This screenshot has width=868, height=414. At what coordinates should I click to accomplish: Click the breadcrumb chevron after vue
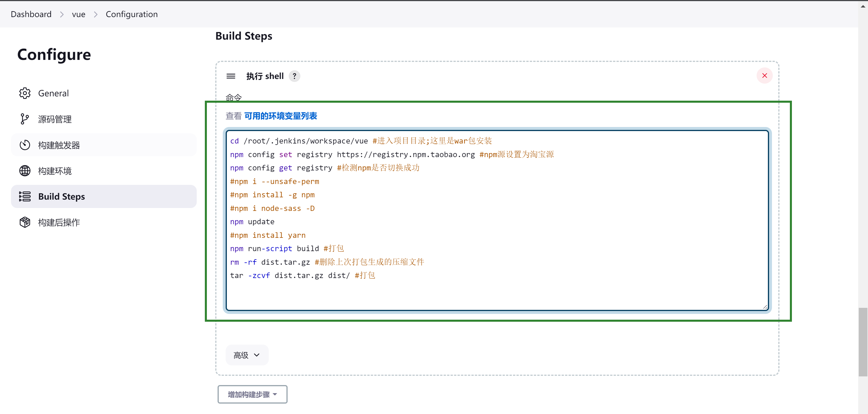pyautogui.click(x=96, y=14)
